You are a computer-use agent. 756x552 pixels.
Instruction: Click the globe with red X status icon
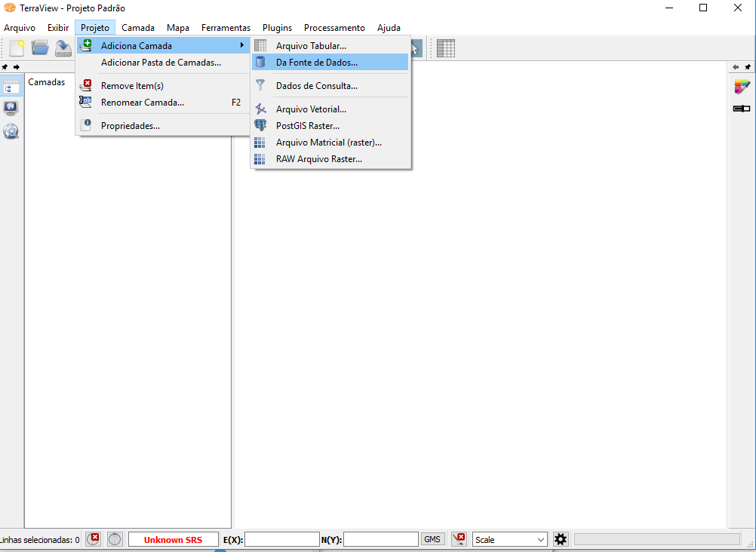[x=93, y=538]
